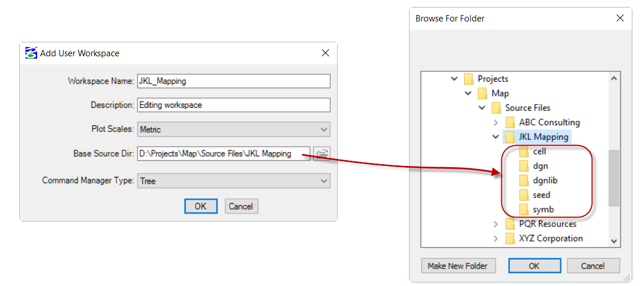Click the Projects folder icon
This screenshot has height=286, width=644.
click(469, 78)
